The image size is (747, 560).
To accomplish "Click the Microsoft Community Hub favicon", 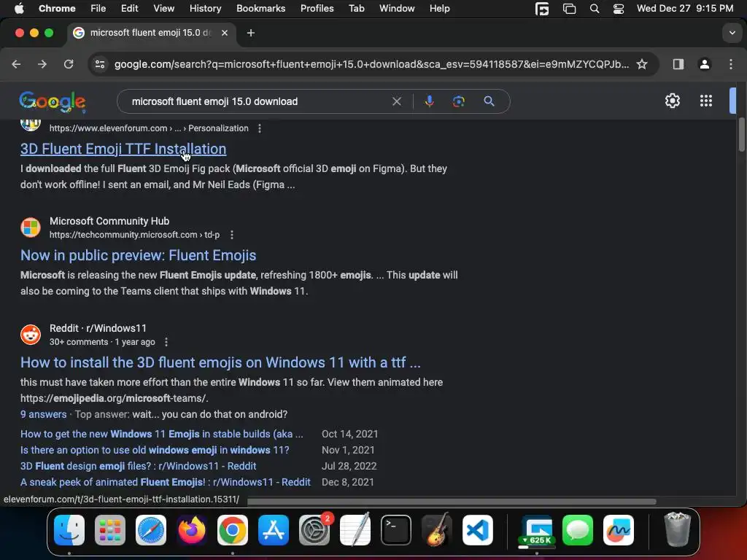I will click(x=31, y=227).
